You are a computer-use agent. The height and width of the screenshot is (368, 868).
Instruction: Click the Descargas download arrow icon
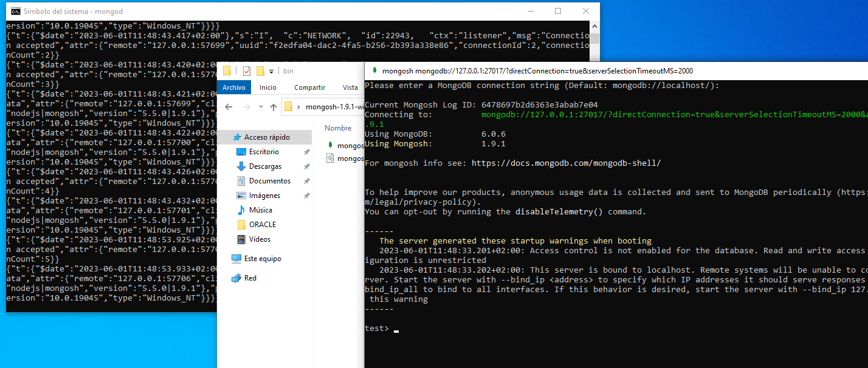(x=241, y=166)
